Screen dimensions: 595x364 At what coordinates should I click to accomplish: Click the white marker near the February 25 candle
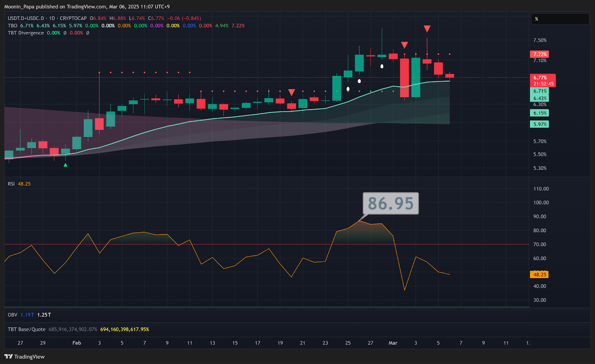(348, 89)
